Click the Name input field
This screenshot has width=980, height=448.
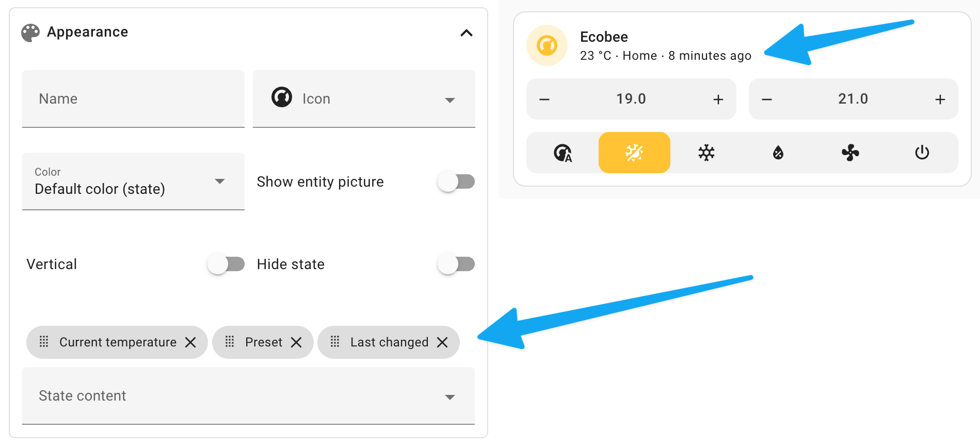133,98
